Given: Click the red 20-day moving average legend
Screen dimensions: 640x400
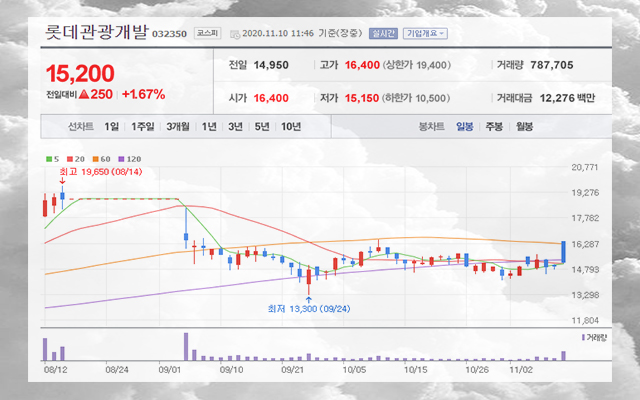Looking at the screenshot, I should [76, 159].
